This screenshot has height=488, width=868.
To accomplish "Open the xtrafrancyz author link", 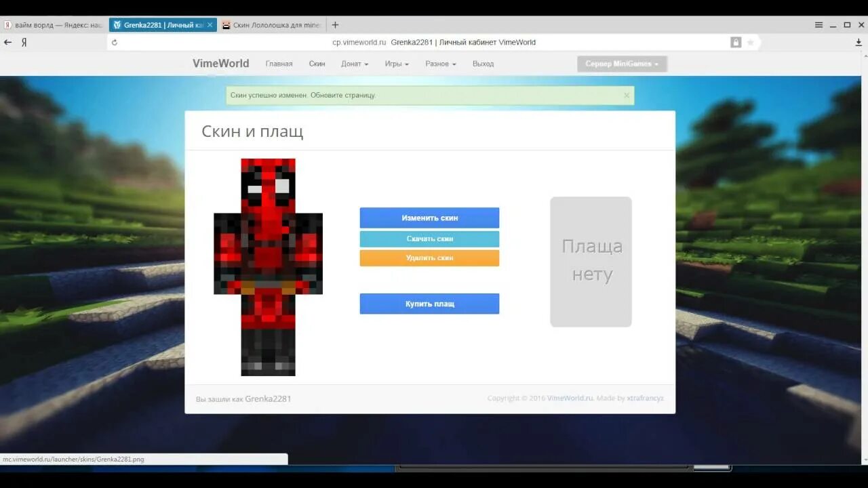I will point(646,399).
